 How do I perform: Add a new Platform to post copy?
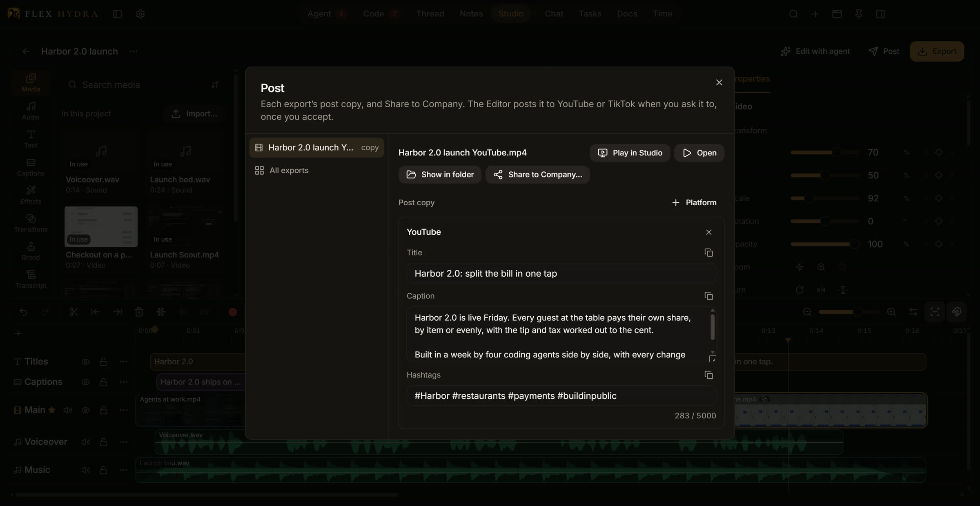(694, 202)
